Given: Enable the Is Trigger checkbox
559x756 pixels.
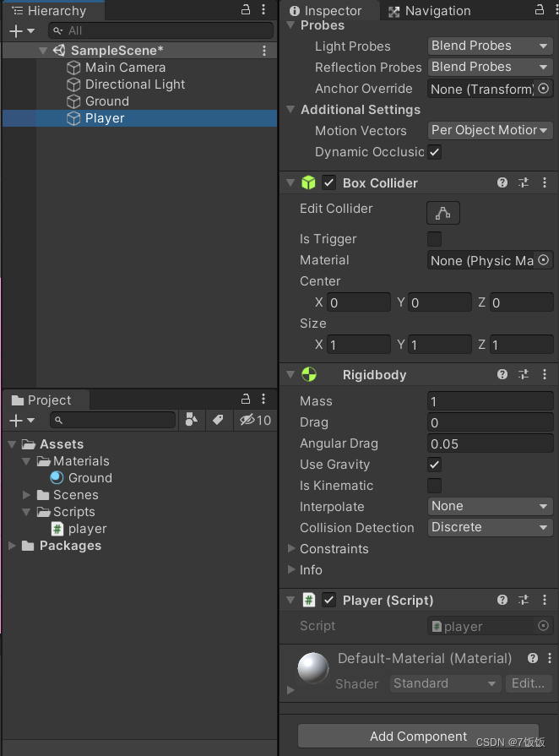Looking at the screenshot, I should point(434,239).
